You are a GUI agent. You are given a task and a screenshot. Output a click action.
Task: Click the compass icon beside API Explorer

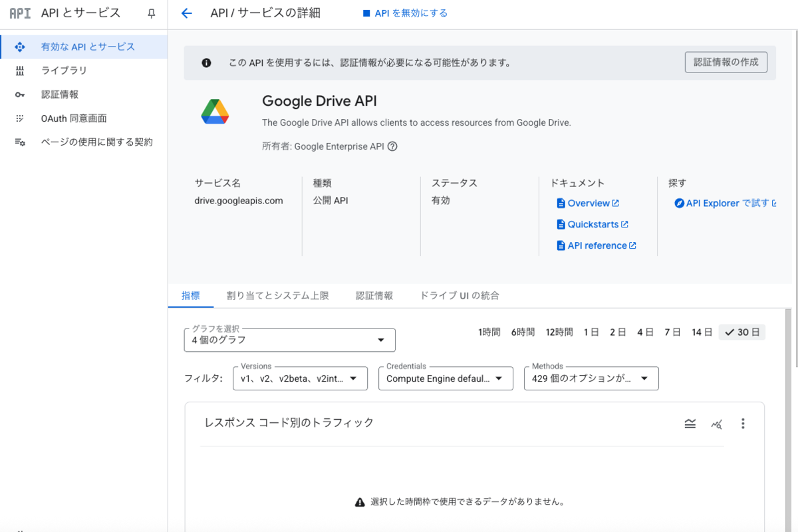pyautogui.click(x=679, y=203)
